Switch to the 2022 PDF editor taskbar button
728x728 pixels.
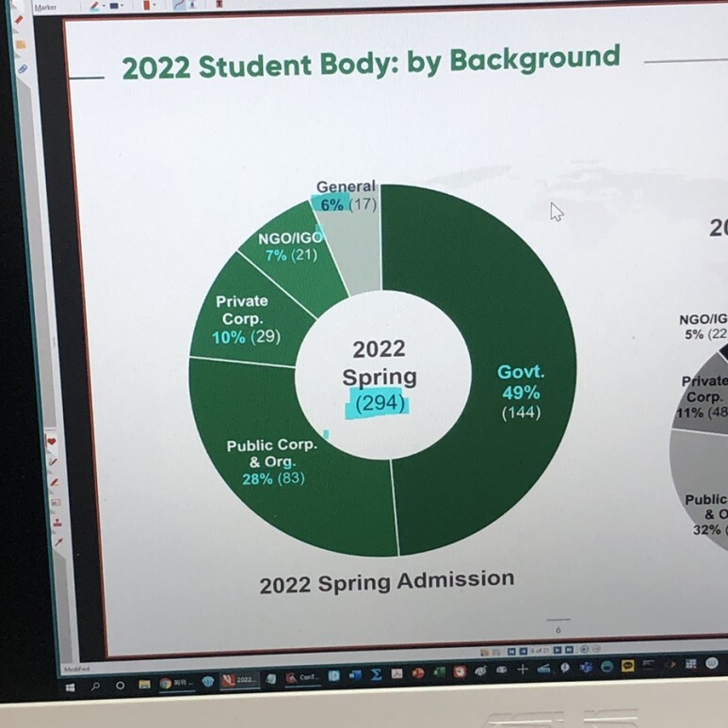239,681
